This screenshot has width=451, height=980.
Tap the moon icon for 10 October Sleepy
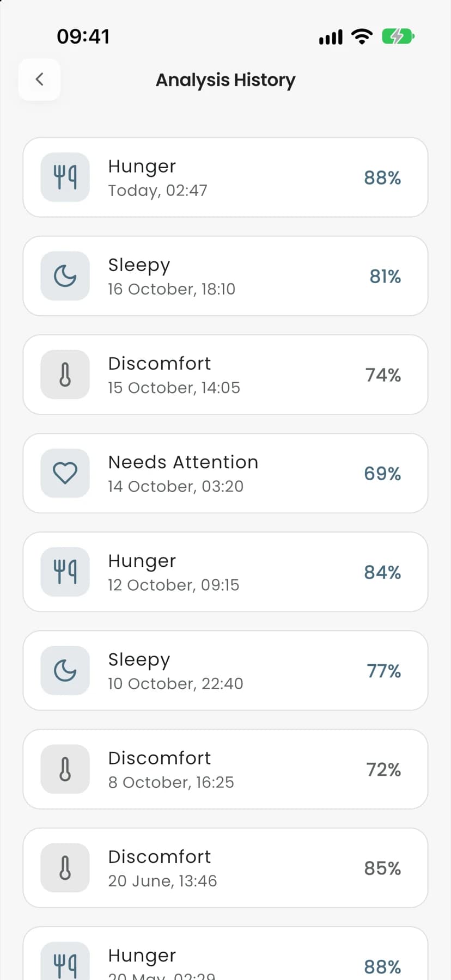[x=65, y=670]
